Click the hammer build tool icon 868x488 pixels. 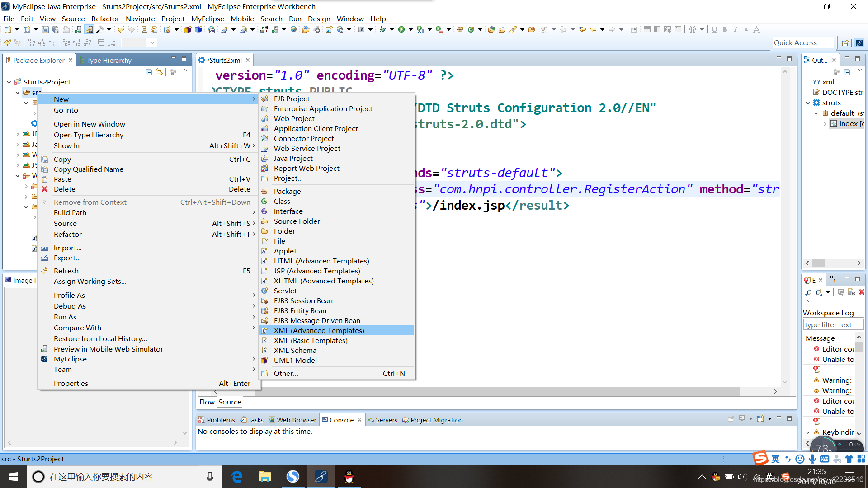pyautogui.click(x=100, y=30)
